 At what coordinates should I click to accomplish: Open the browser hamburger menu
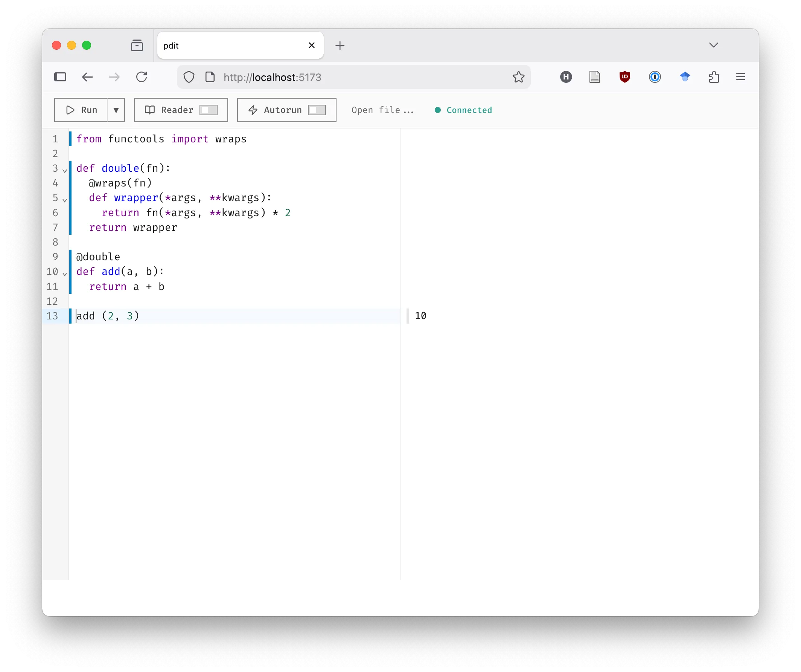(740, 77)
